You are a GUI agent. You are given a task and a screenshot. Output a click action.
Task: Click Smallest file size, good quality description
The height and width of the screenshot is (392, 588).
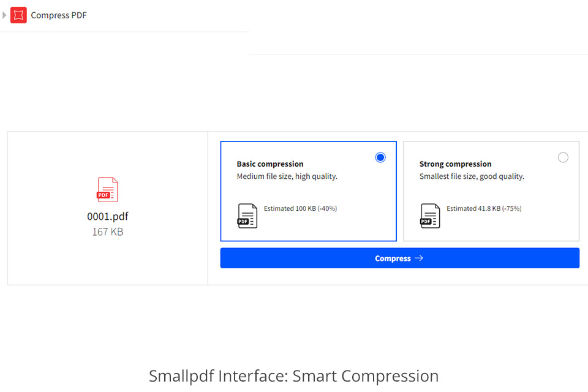point(472,176)
